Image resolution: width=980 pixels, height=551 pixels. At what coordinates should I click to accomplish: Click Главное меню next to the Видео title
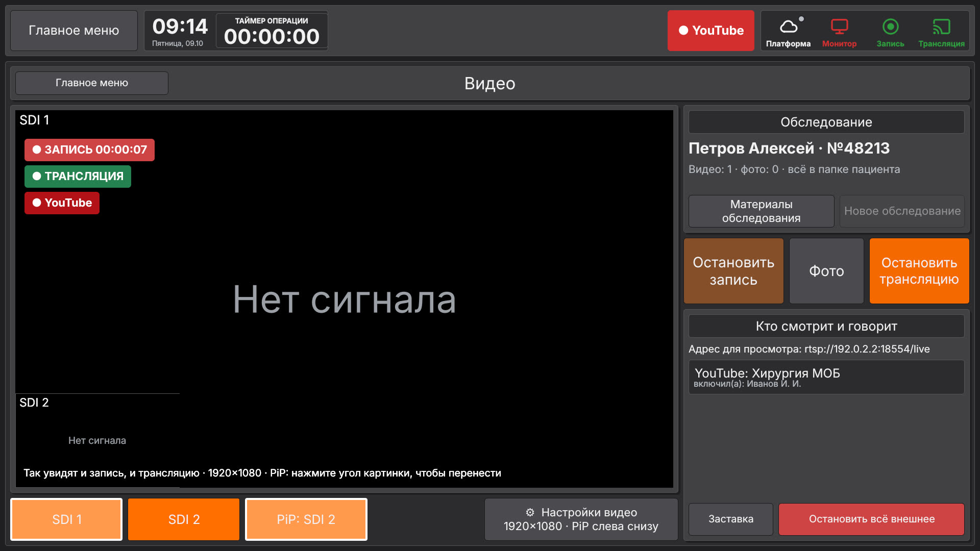pos(92,83)
